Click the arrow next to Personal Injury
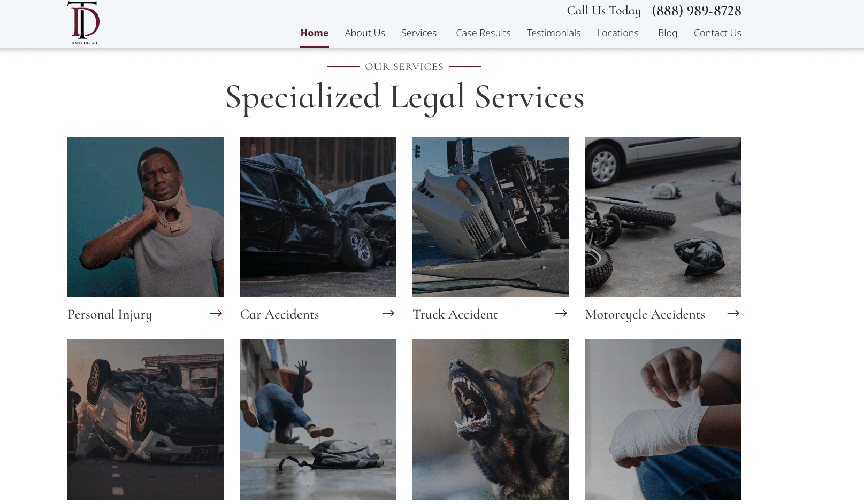Screen dimensions: 864x504 216,313
